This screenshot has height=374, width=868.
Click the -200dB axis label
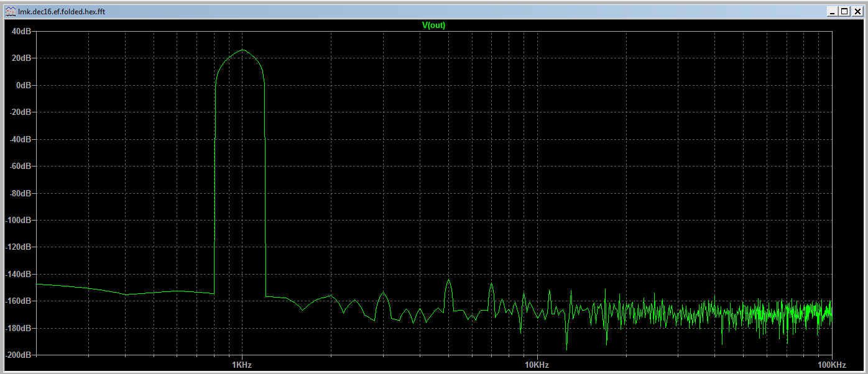pyautogui.click(x=19, y=355)
